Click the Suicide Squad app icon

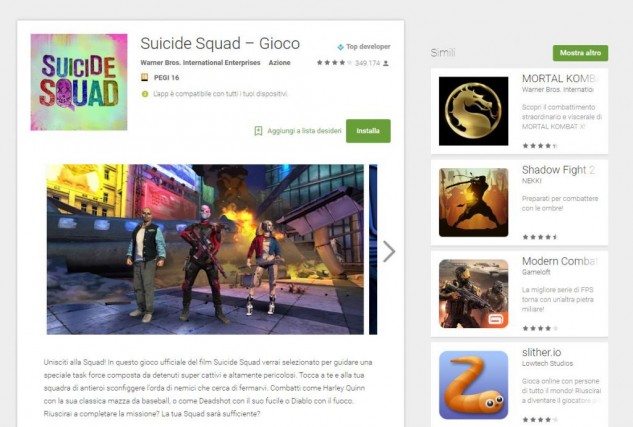79,82
